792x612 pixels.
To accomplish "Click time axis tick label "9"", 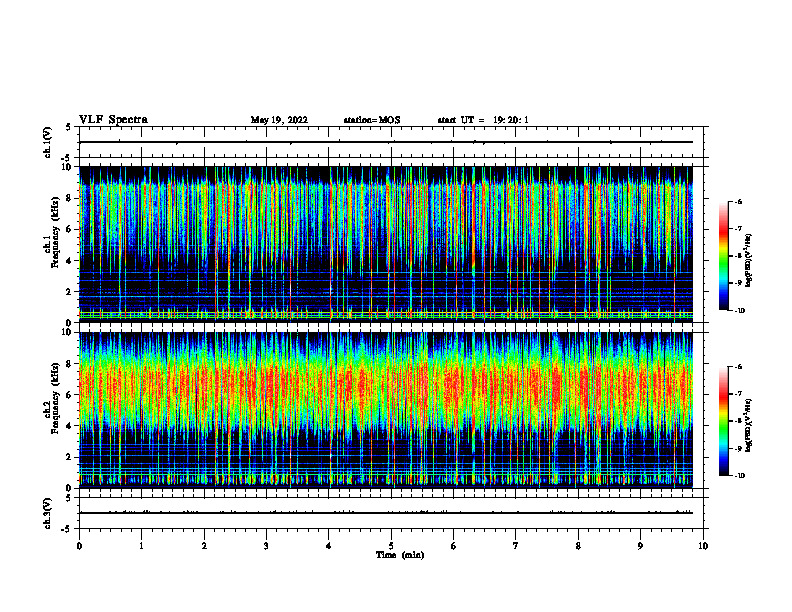I will coord(640,546).
